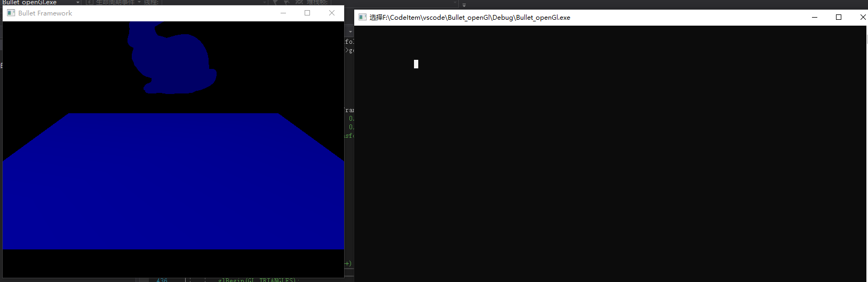Maximize the Bullet_openGl.exe console window

(839, 17)
